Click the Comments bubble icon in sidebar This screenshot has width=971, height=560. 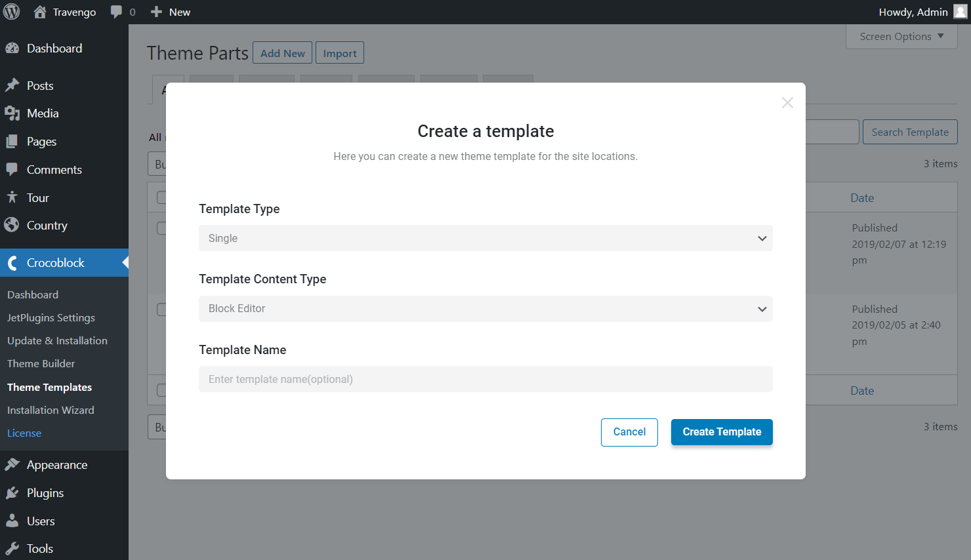(12, 170)
